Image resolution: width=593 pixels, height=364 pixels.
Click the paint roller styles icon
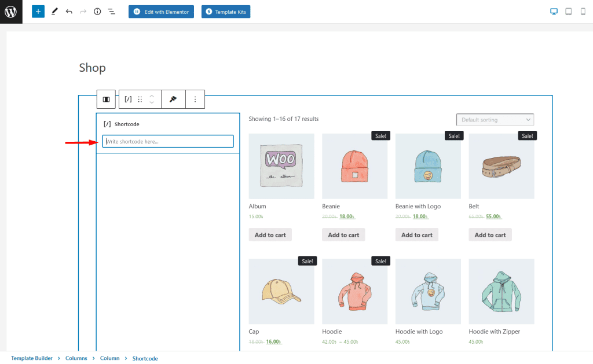click(x=173, y=100)
